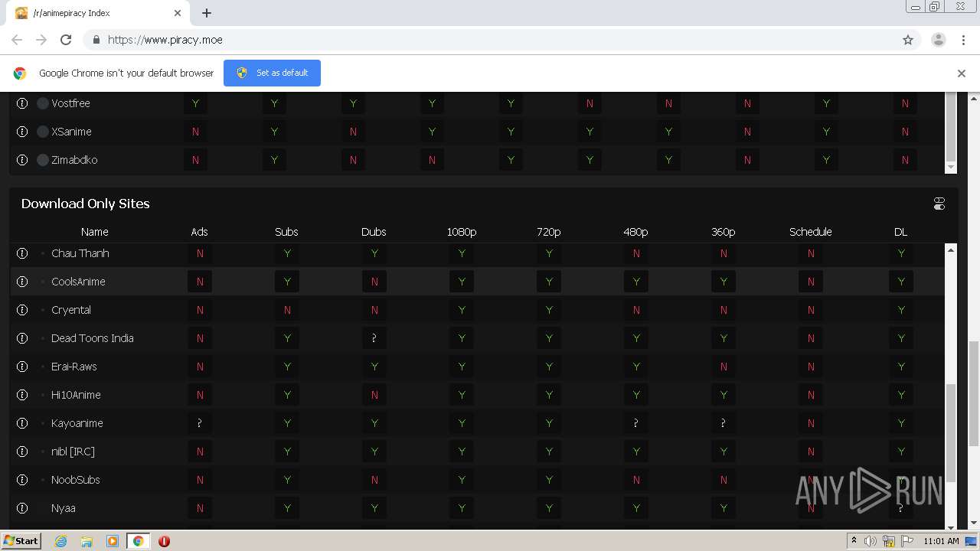Image resolution: width=980 pixels, height=551 pixels.
Task: Open the Kayoanime site link
Action: [x=77, y=423]
